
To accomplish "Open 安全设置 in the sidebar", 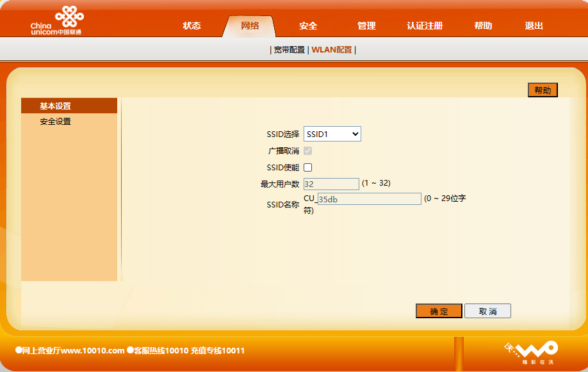I will click(x=56, y=122).
